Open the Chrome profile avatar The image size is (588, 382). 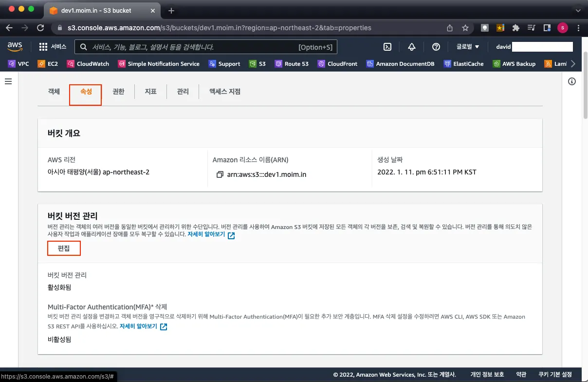tap(563, 28)
